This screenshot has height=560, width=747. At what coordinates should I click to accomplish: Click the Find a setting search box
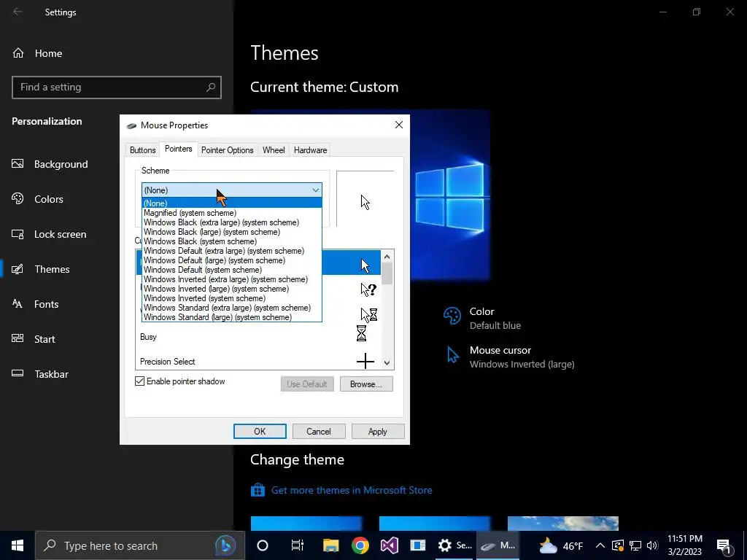pyautogui.click(x=117, y=87)
